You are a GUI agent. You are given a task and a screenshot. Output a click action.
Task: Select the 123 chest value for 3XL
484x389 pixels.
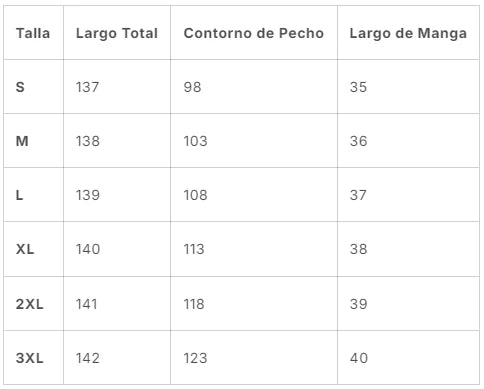[195, 358]
